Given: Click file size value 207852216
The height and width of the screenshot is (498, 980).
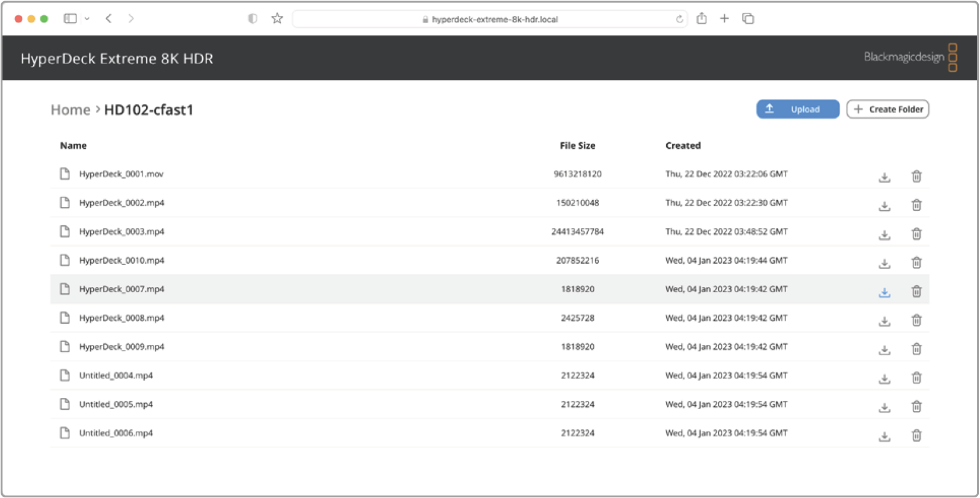Looking at the screenshot, I should click(578, 260).
